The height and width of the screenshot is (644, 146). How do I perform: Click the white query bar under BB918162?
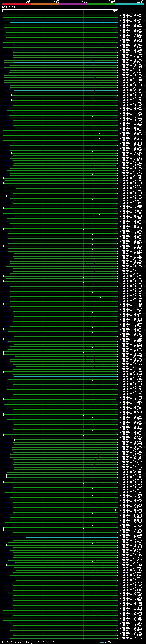(x=60, y=9)
